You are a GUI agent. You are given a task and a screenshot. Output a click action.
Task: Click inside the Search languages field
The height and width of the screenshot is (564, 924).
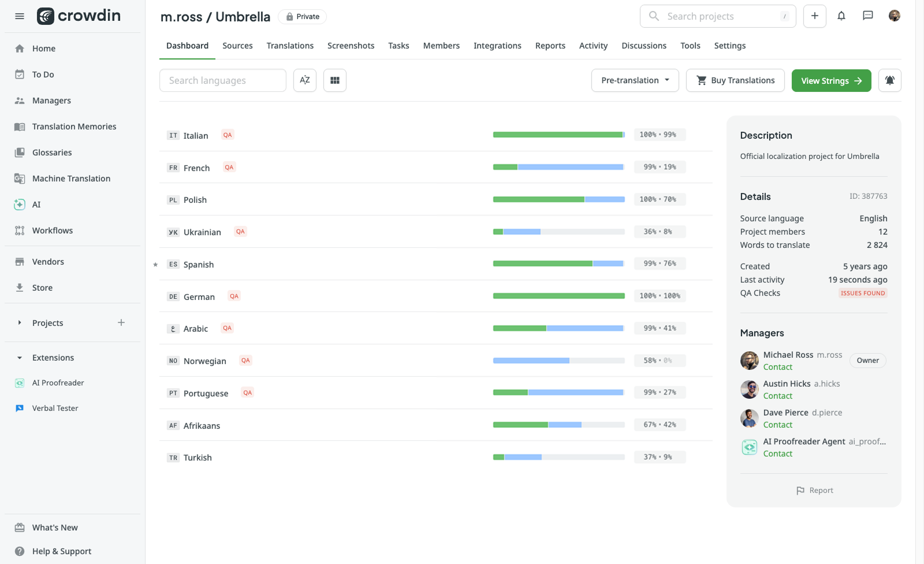(x=222, y=80)
